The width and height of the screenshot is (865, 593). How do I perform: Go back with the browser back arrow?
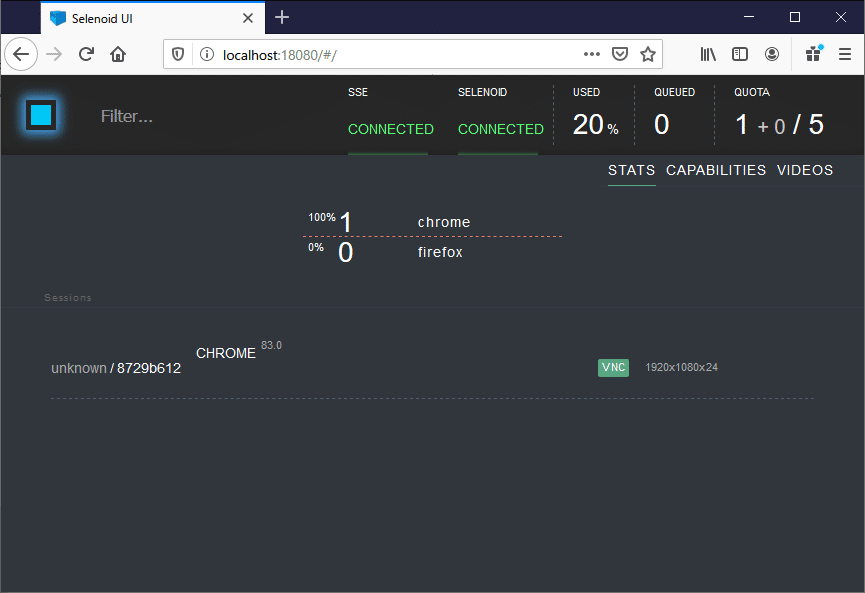coord(21,54)
